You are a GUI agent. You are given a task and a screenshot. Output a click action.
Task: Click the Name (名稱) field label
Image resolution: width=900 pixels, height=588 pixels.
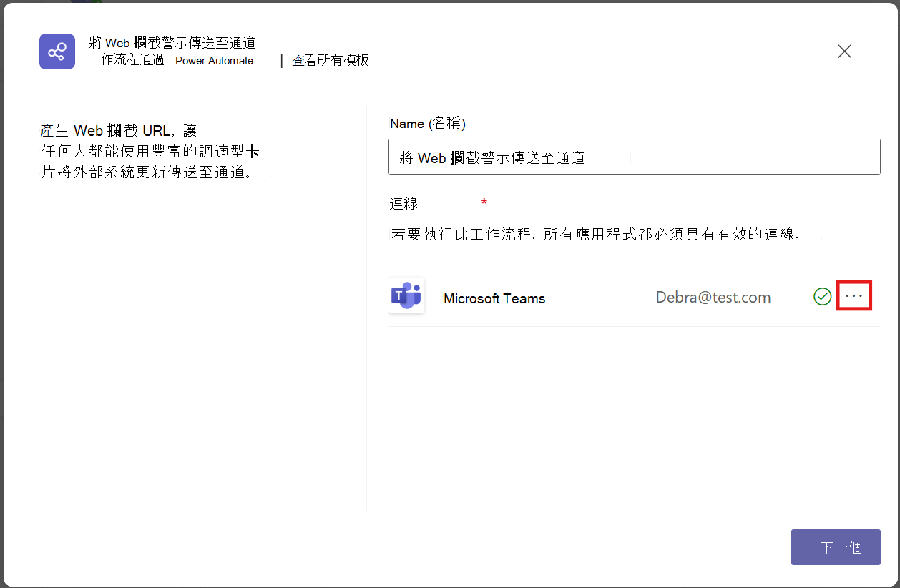click(428, 124)
